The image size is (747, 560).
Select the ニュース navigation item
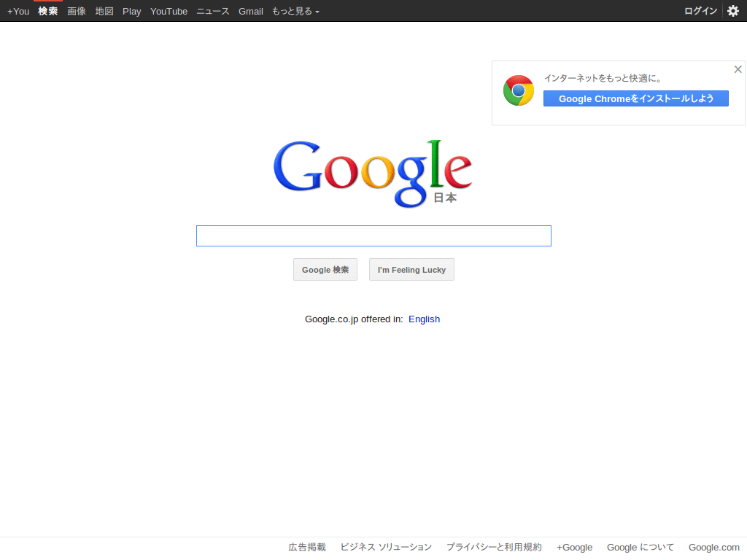(212, 11)
